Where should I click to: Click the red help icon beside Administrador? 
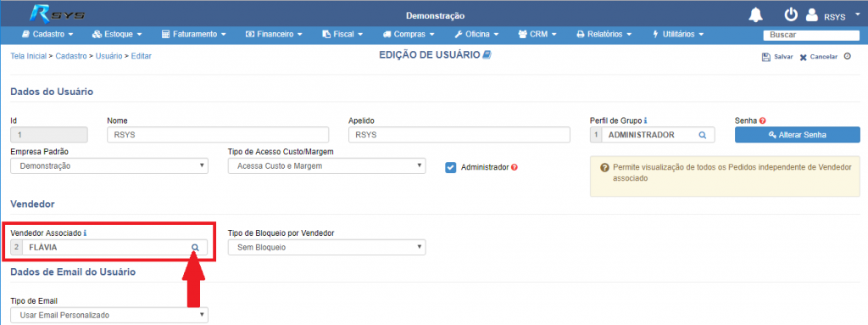515,167
